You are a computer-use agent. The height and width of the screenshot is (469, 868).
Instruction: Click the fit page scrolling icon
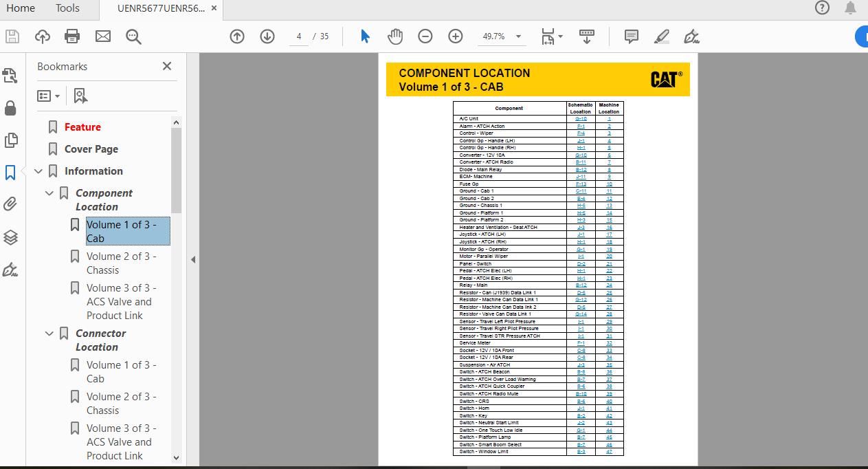click(548, 36)
